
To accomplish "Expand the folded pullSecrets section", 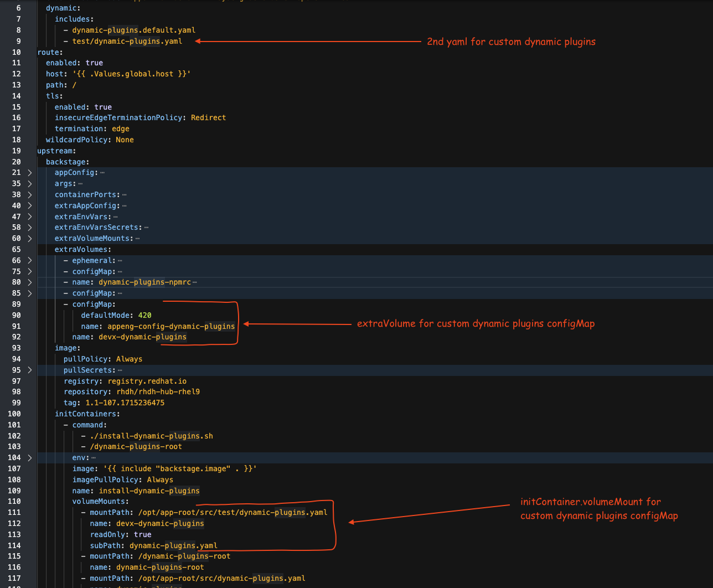I will (30, 370).
